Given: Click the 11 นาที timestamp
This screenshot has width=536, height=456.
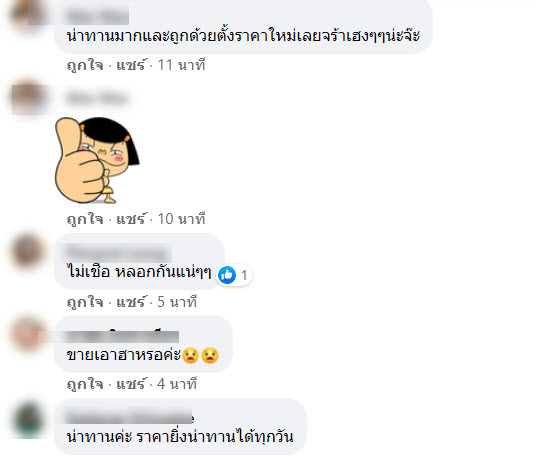Looking at the screenshot, I should click(181, 65).
